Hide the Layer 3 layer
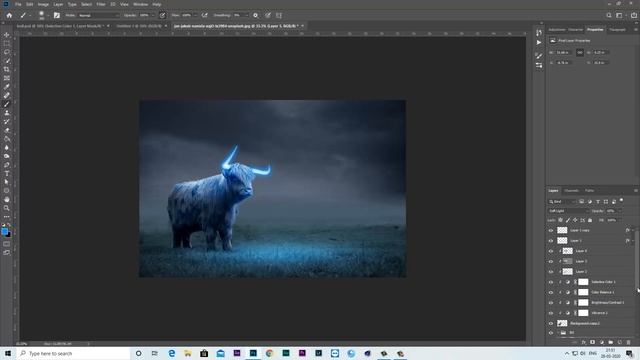640x360 pixels. click(551, 261)
